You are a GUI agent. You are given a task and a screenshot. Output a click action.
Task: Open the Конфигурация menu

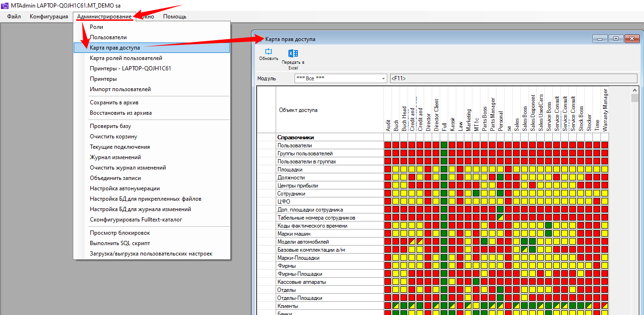[49, 17]
